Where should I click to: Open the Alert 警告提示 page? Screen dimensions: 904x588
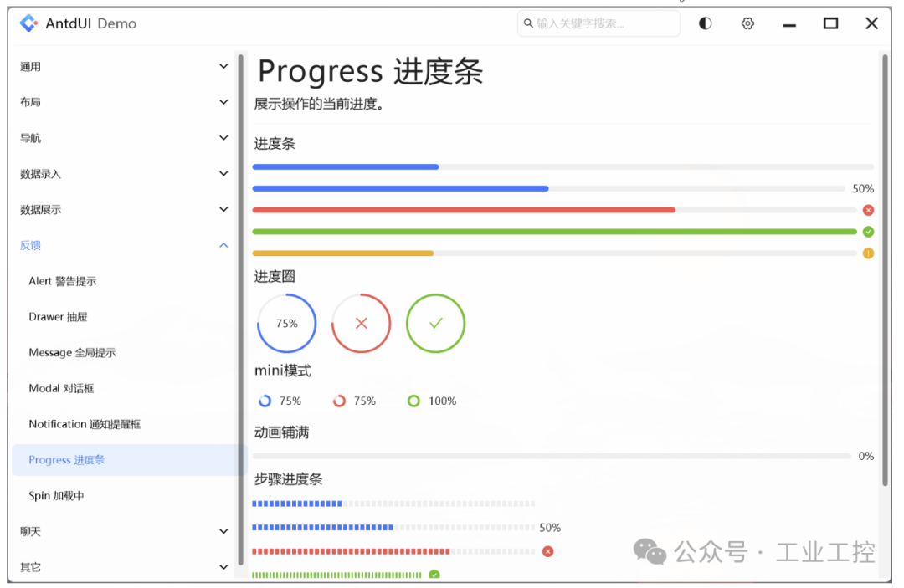click(63, 281)
